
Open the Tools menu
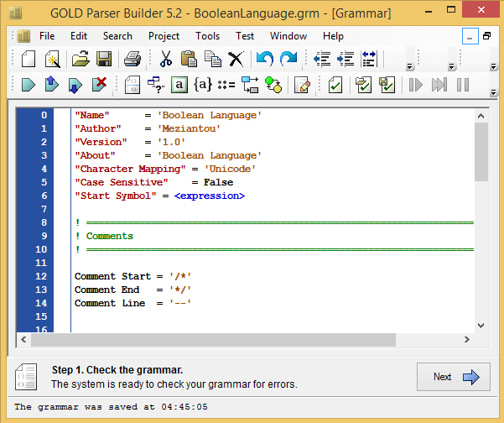[x=207, y=36]
